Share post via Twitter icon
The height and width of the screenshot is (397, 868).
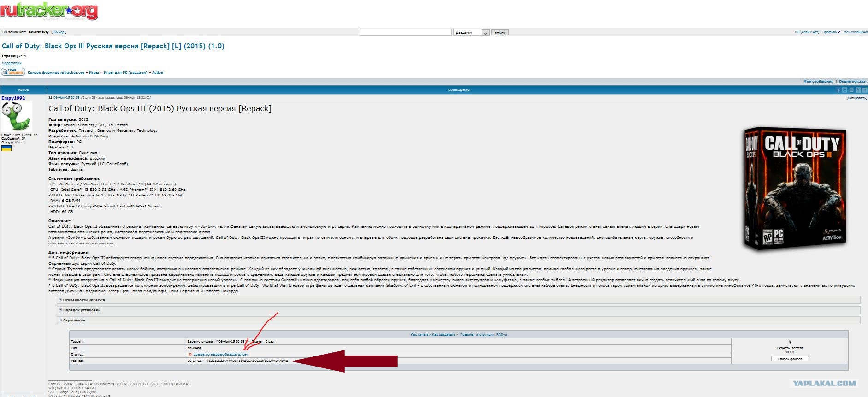(845, 90)
